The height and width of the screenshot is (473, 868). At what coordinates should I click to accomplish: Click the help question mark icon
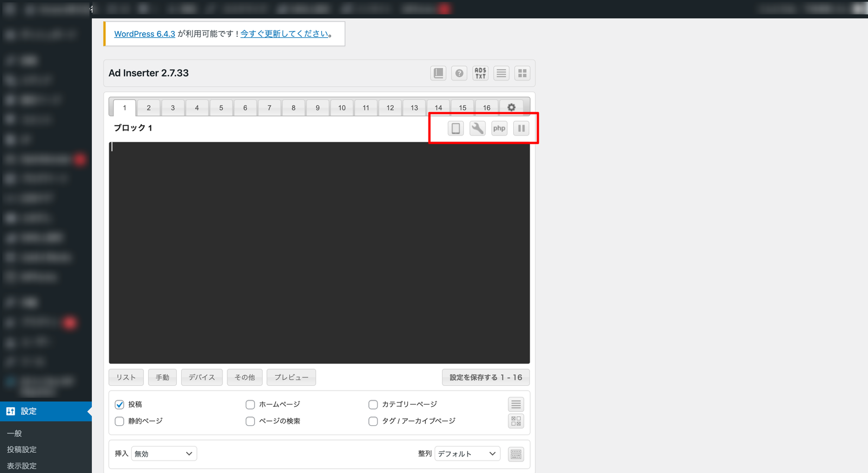[459, 73]
